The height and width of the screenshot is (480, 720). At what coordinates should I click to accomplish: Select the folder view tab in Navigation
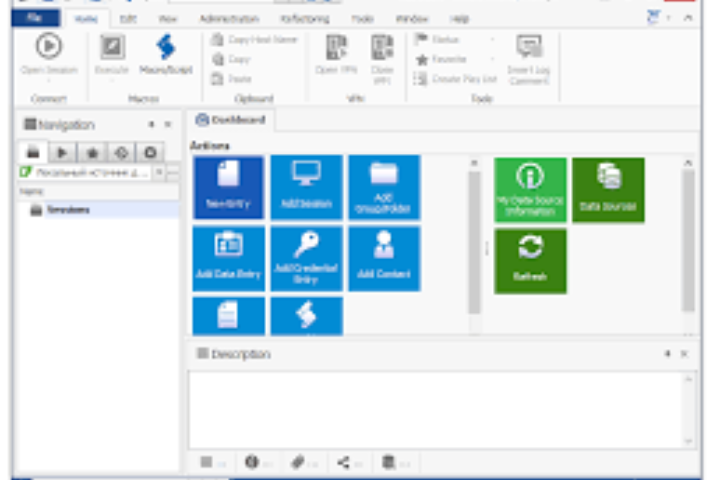[33, 152]
